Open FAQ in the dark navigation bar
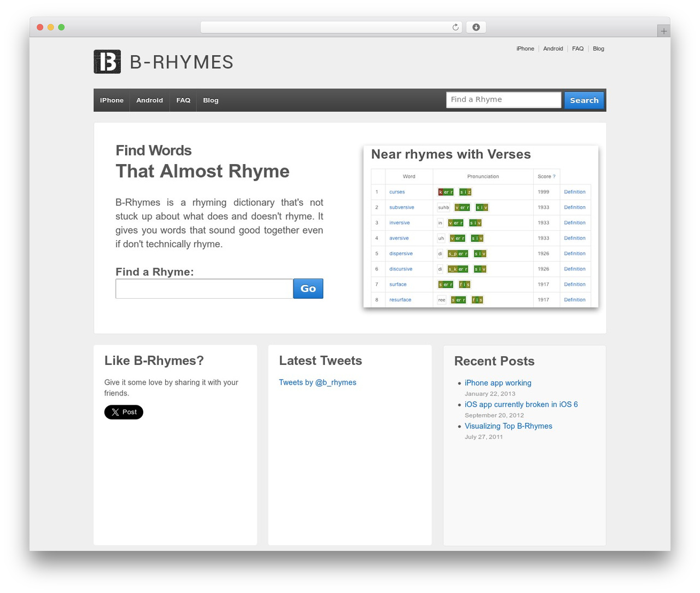Viewport: 700px width, 593px height. click(x=183, y=100)
